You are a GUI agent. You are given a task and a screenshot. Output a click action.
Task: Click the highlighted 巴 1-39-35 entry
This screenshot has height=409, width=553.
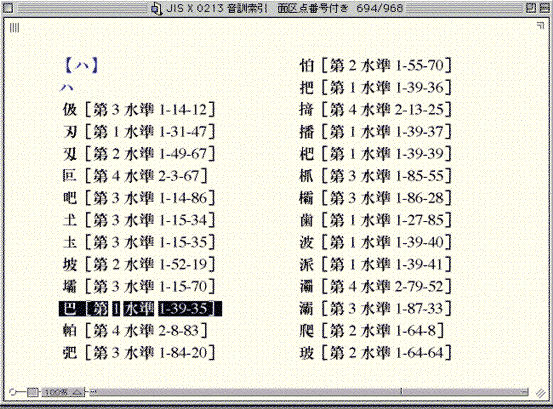140,309
